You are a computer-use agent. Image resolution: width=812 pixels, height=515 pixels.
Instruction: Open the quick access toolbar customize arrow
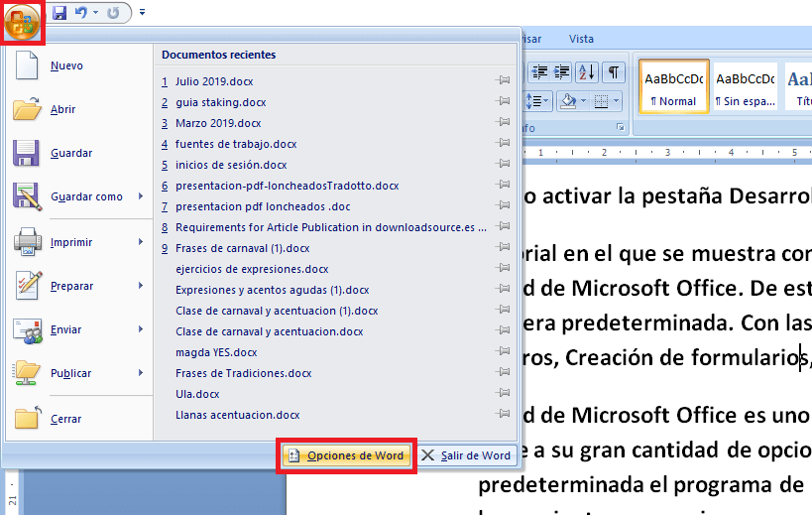143,13
